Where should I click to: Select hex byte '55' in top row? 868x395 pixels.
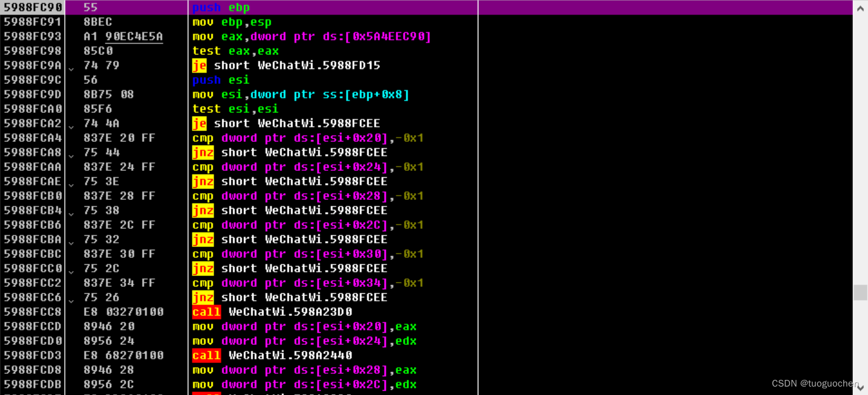(91, 7)
